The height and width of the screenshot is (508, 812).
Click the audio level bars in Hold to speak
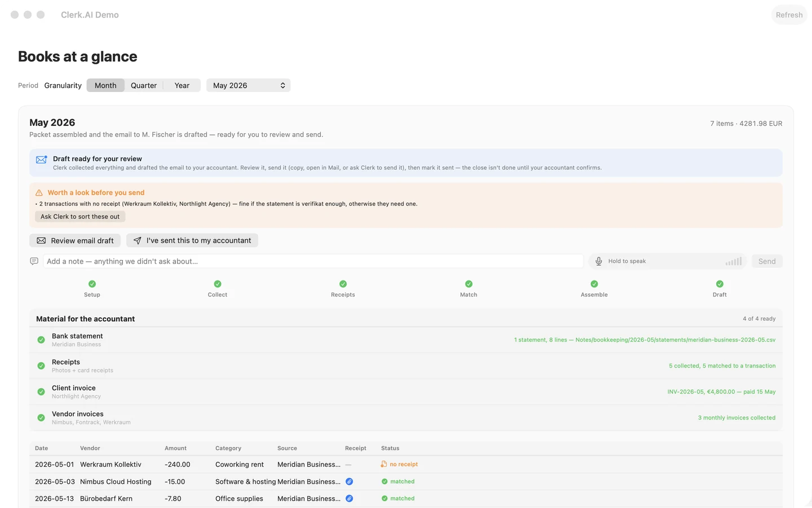tap(734, 261)
